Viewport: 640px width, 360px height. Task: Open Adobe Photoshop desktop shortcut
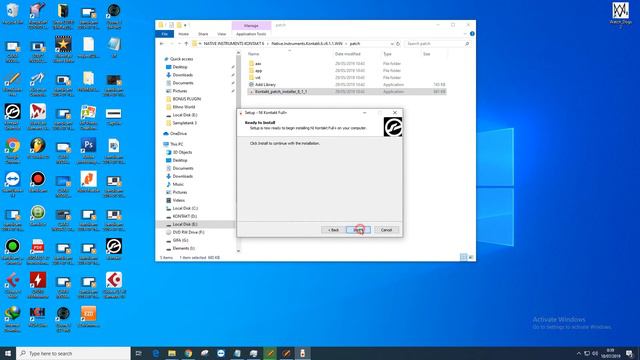point(88,151)
